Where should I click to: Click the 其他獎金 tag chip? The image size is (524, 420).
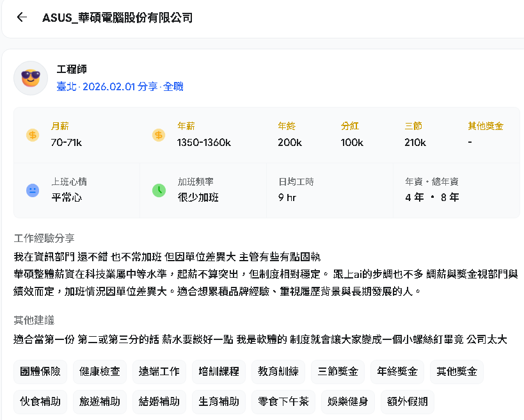coord(457,371)
